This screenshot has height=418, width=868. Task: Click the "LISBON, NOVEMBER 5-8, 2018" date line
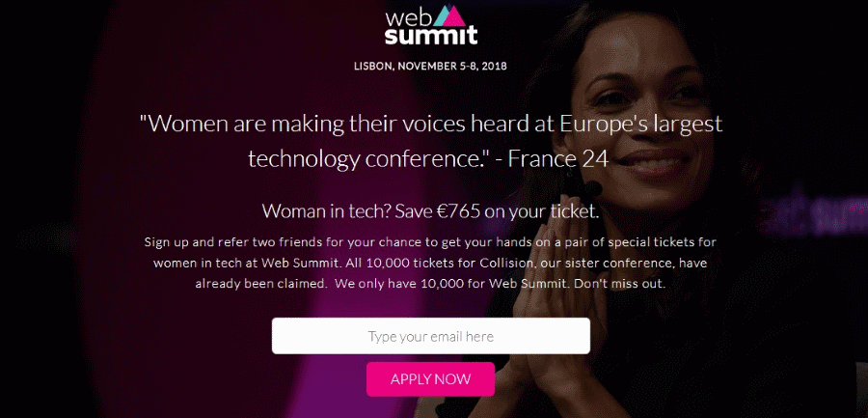430,67
